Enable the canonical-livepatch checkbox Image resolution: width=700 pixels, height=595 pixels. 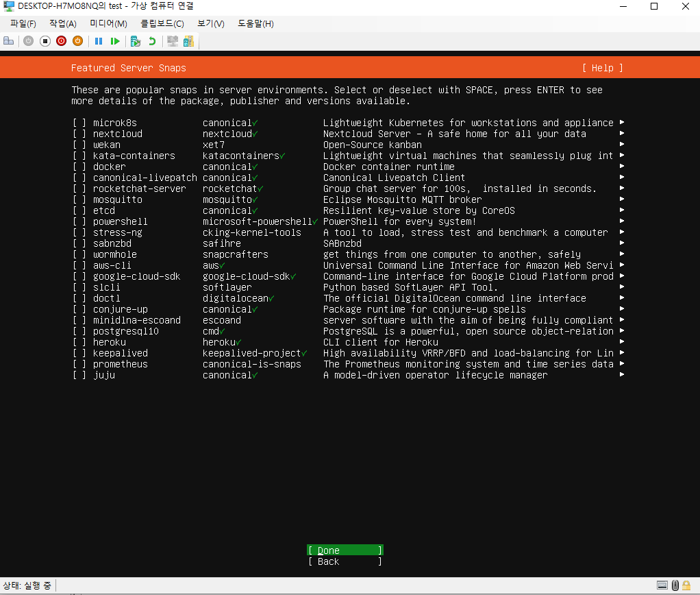79,178
